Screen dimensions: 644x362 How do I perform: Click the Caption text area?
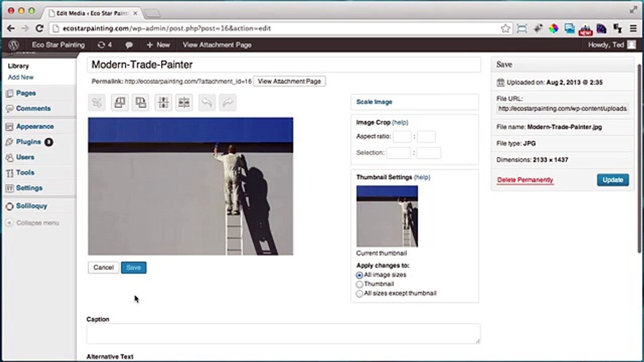pos(284,334)
